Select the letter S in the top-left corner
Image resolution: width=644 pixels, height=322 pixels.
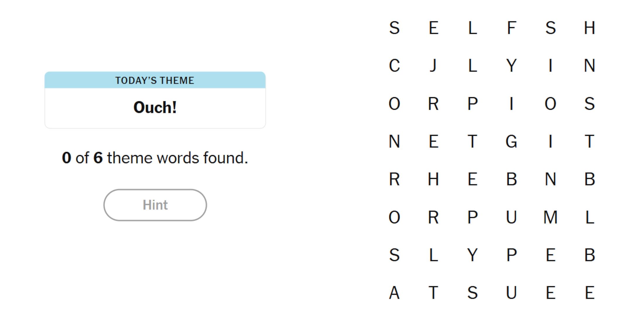[x=395, y=28]
